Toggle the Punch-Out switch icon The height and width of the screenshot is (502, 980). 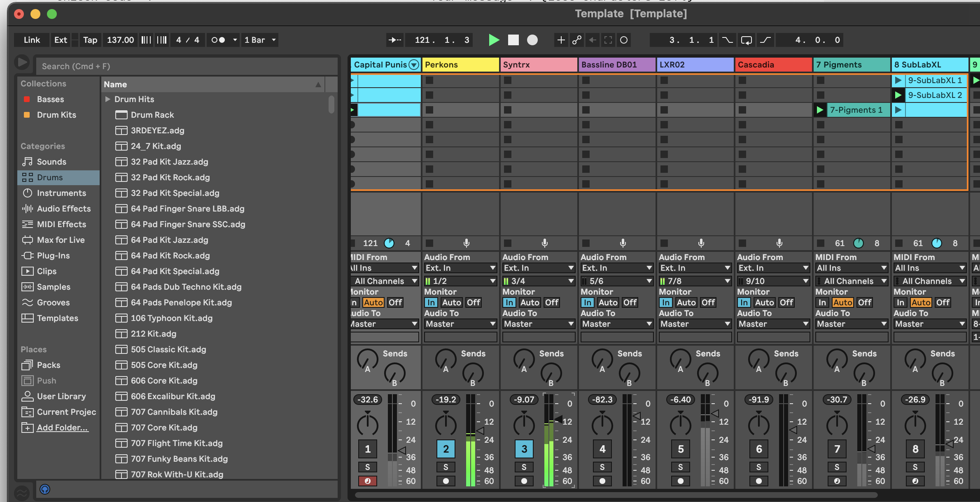point(765,40)
